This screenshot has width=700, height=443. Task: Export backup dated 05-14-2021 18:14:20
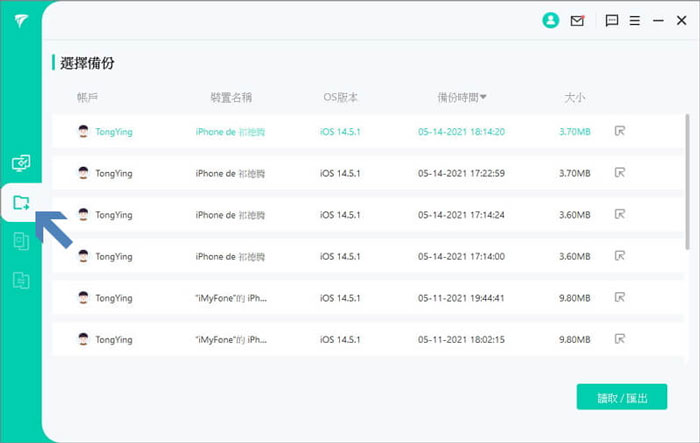click(620, 131)
